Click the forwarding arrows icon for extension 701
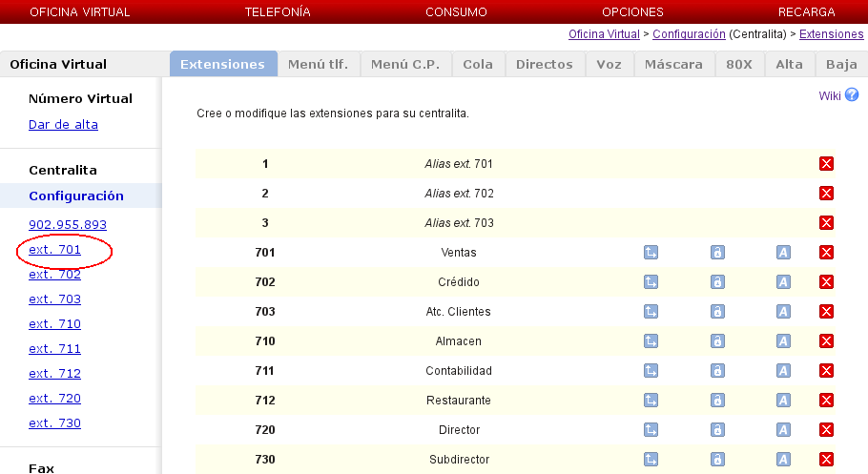This screenshot has height=474, width=868. 651,253
